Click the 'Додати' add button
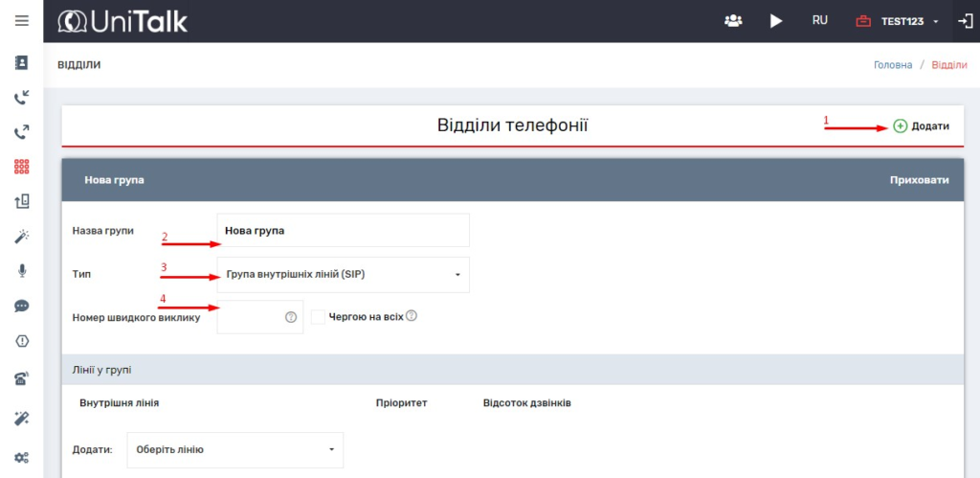 tap(921, 126)
